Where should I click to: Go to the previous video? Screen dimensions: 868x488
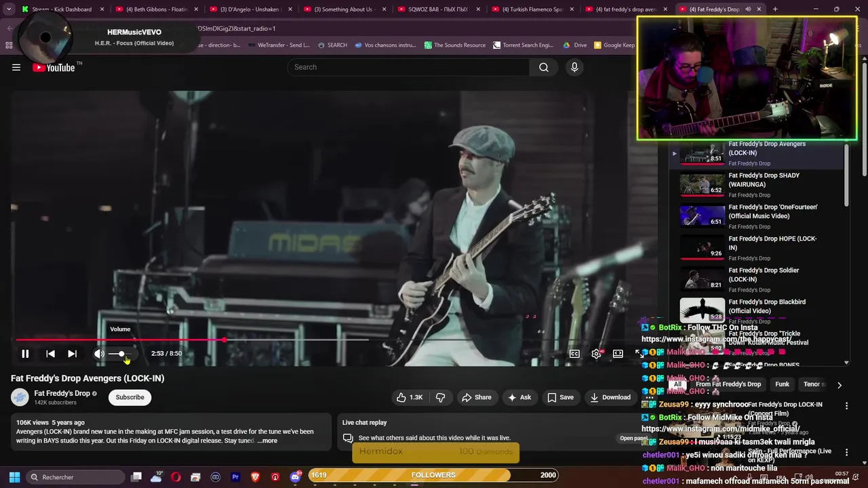tap(50, 354)
